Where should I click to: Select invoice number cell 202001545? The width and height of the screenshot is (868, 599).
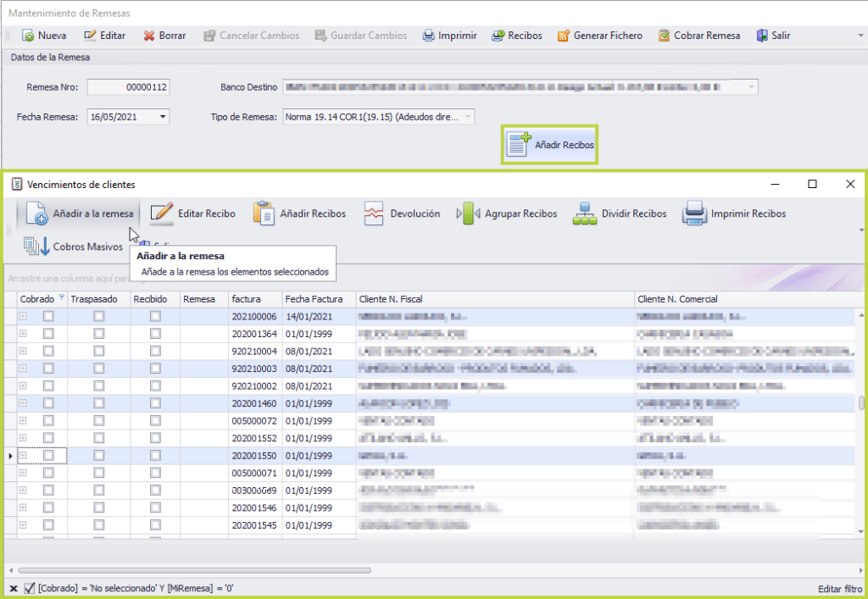click(x=254, y=525)
